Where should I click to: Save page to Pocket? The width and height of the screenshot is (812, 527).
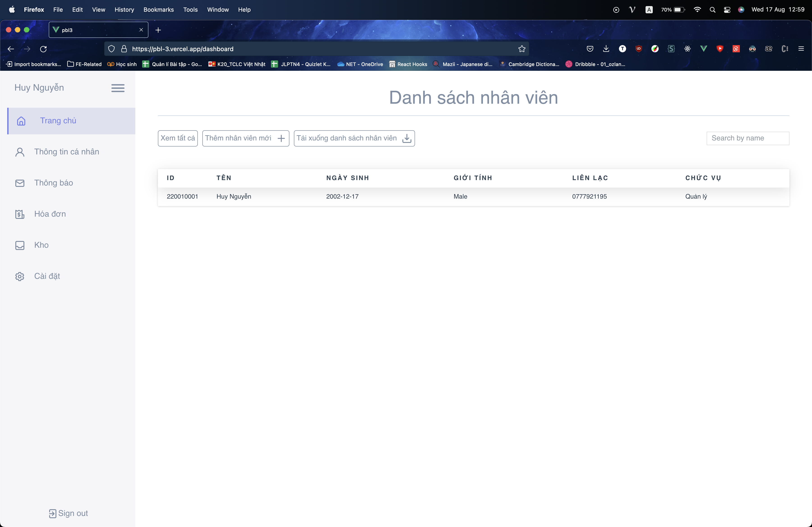pyautogui.click(x=590, y=49)
